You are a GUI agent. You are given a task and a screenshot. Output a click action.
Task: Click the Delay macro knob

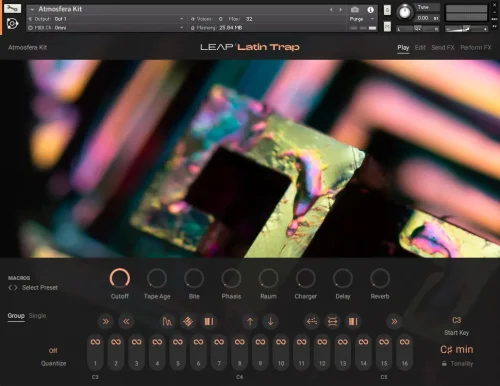click(343, 278)
